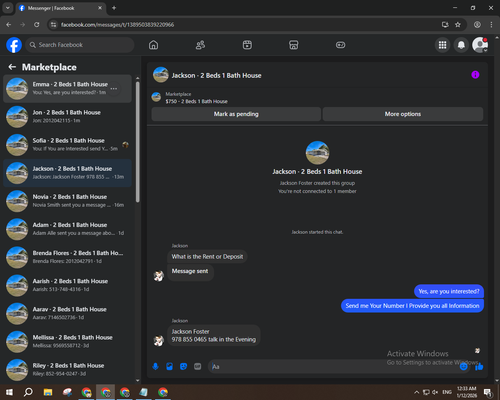Open the $750 2 Beds 1 Bath House listing link

coord(196,101)
